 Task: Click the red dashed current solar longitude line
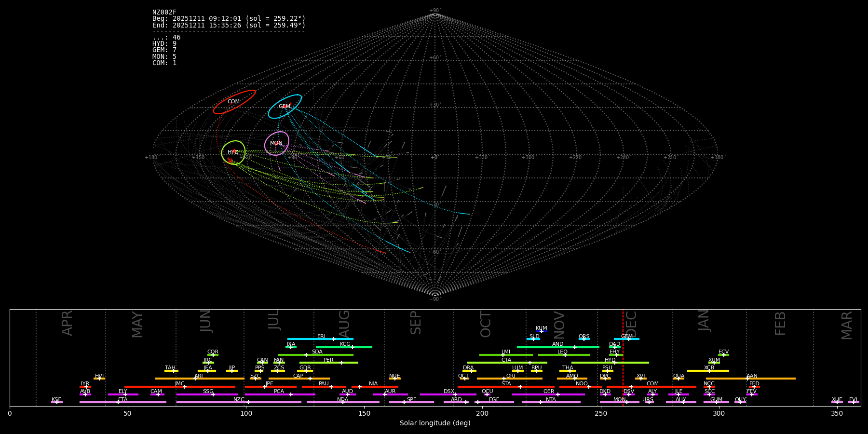tap(623, 357)
